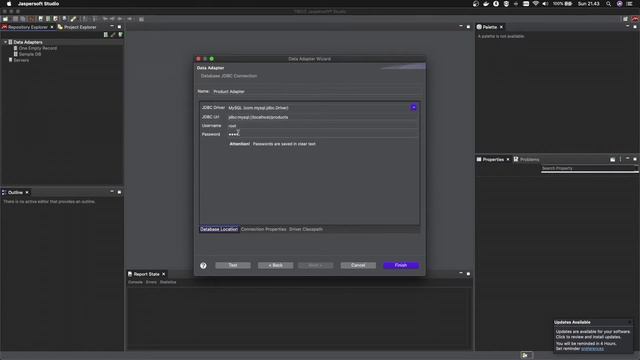Click the pencil icon in Repository Explorer toolbar
The image size is (640, 360).
pos(113,35)
